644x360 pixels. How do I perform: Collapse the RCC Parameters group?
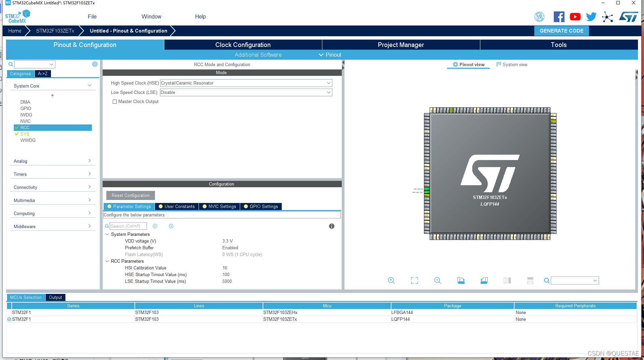point(107,261)
